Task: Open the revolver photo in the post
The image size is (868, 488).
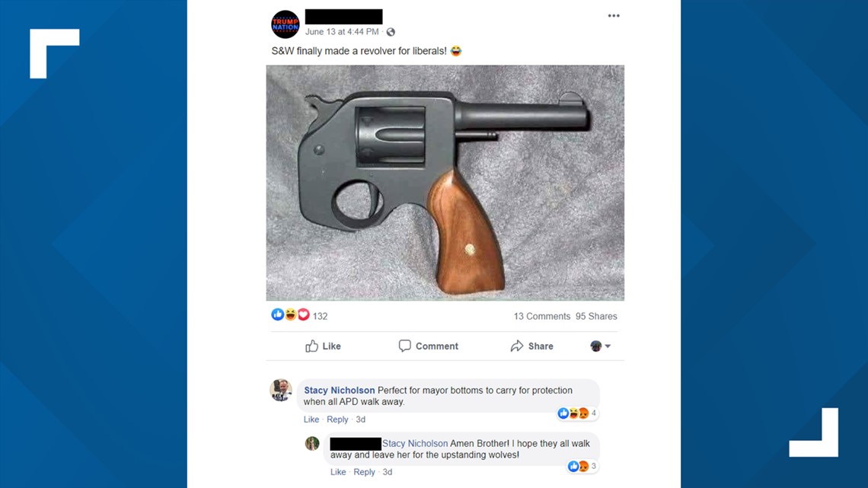Action: coord(445,183)
